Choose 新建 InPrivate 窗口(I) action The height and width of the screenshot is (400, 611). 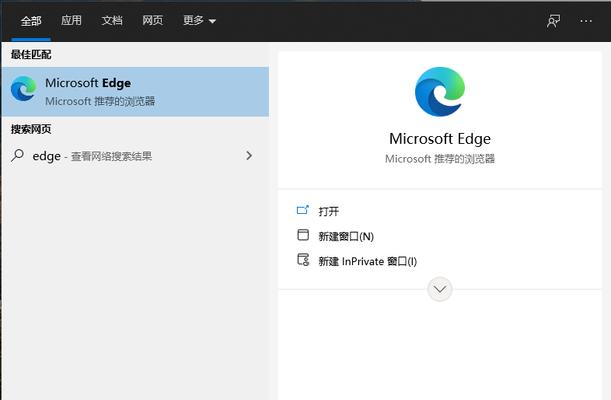pyautogui.click(x=367, y=261)
